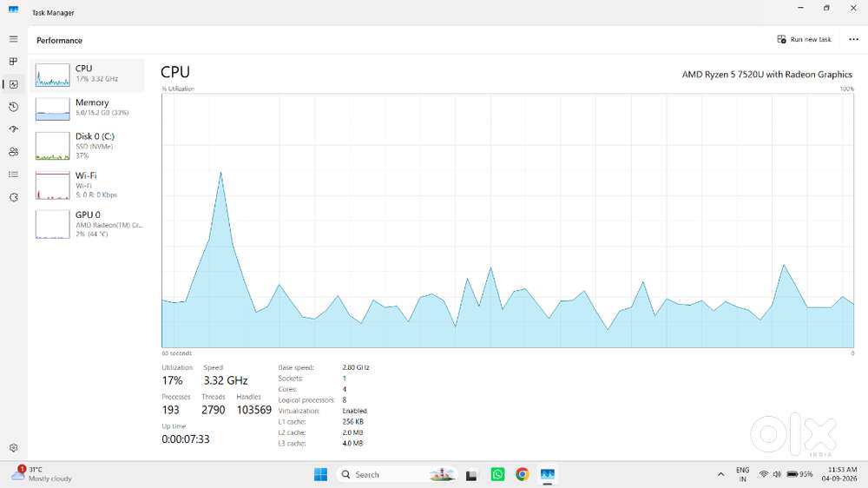Open Task Manager settings gear
This screenshot has width=868, height=488.
tap(13, 447)
